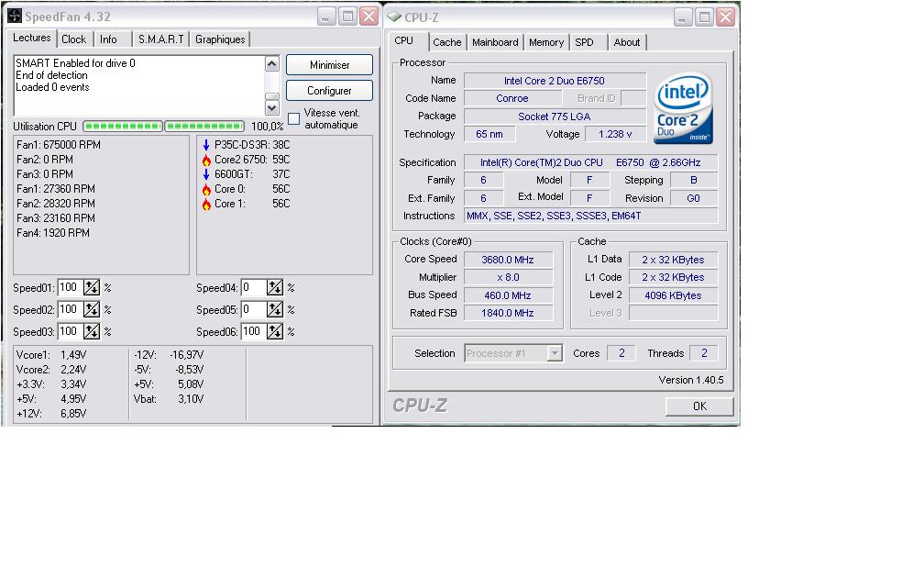Viewport: 924px width, 578px height.
Task: Click the Multiplier x 8.0 value
Action: tap(508, 277)
